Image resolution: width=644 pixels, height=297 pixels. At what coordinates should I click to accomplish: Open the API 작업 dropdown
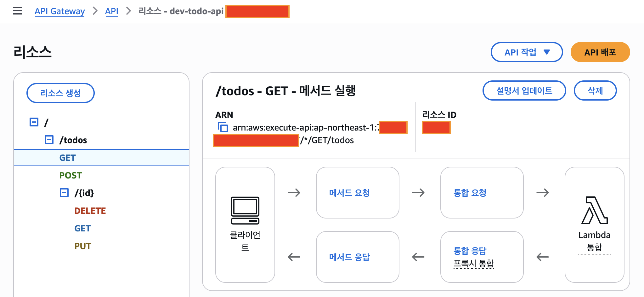tap(527, 52)
